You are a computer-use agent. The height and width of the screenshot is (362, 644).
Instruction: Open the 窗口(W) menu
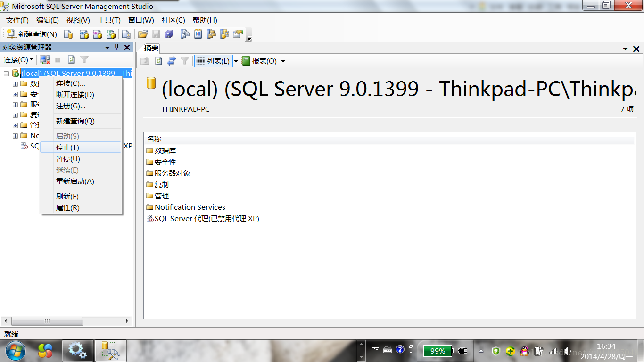(x=141, y=20)
